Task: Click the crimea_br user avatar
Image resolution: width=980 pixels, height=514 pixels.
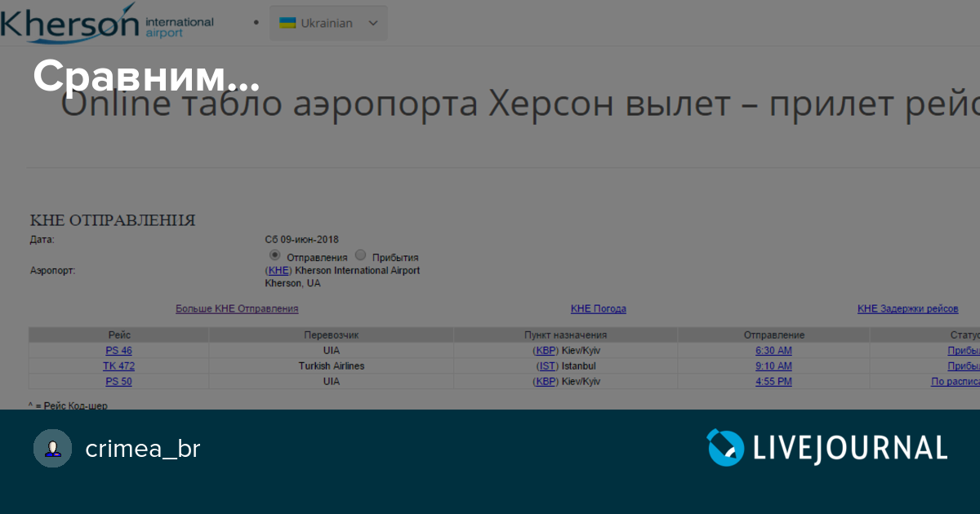Action: coord(52,449)
